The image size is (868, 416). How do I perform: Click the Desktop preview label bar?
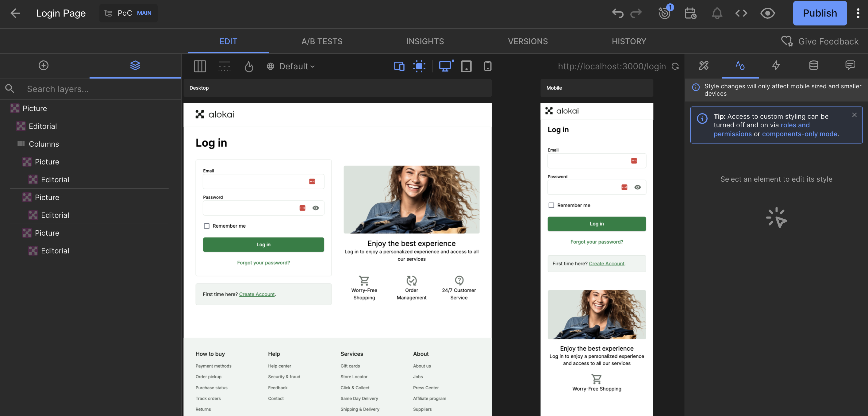click(x=337, y=88)
